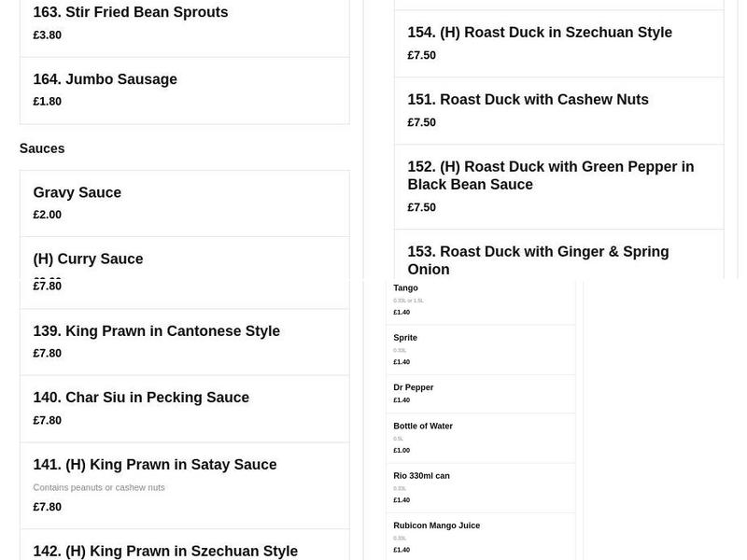Viewport: 747px width, 560px height.
Task: Select 163. Stir Fried Bean Sprouts
Action: [131, 13]
